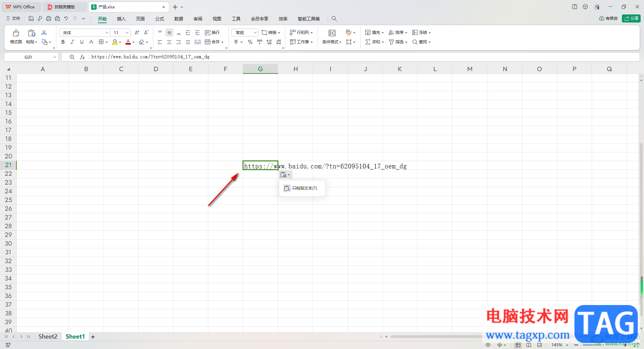Switch to the Sheet2 tab
This screenshot has width=644, height=349.
[48, 337]
